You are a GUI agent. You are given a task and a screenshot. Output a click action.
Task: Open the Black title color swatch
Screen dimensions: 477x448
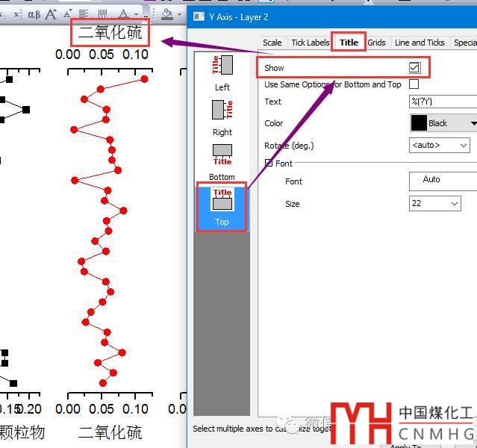tap(443, 123)
